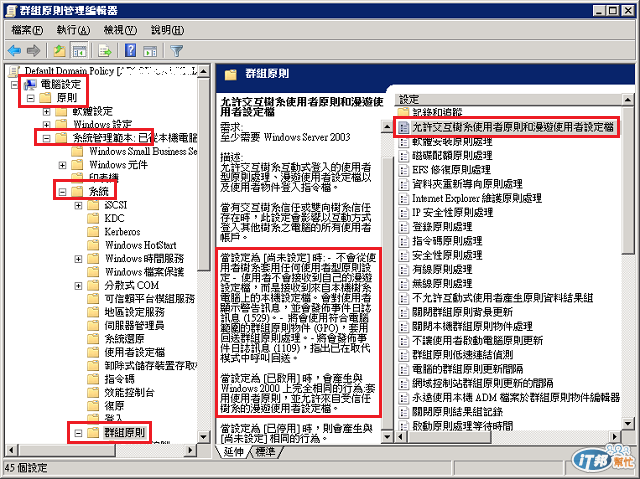Viewport: 640px width, 479px height.
Task: Open the 說明(H) menu
Action: point(167,30)
